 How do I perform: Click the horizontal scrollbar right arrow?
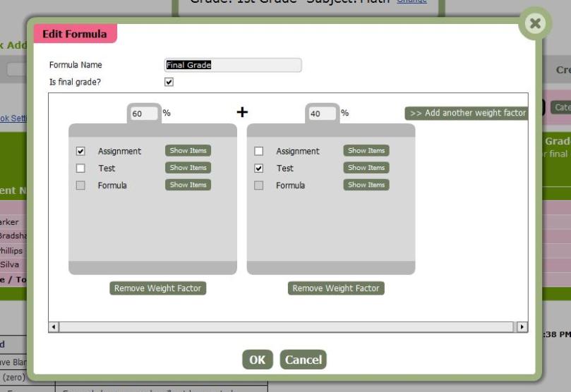[x=522, y=326]
